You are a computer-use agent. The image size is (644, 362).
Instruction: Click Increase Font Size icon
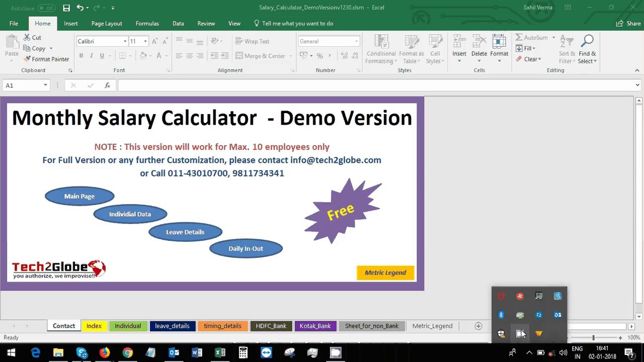click(x=154, y=41)
